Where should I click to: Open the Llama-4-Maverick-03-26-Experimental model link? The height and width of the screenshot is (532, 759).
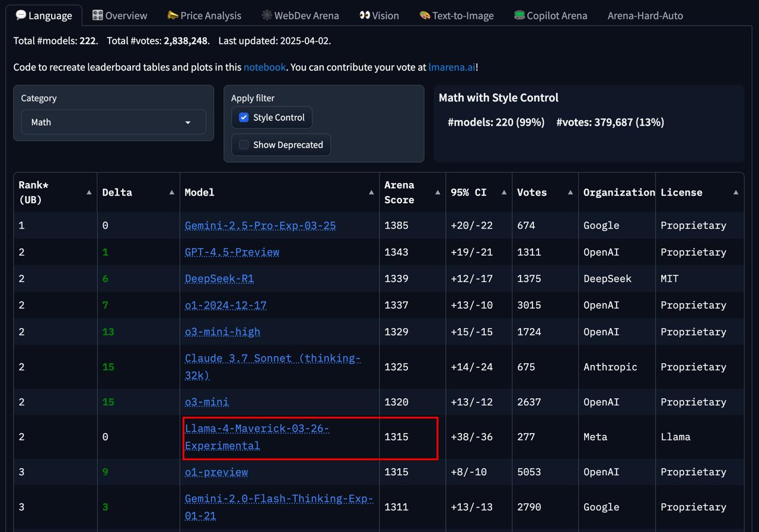tap(257, 437)
